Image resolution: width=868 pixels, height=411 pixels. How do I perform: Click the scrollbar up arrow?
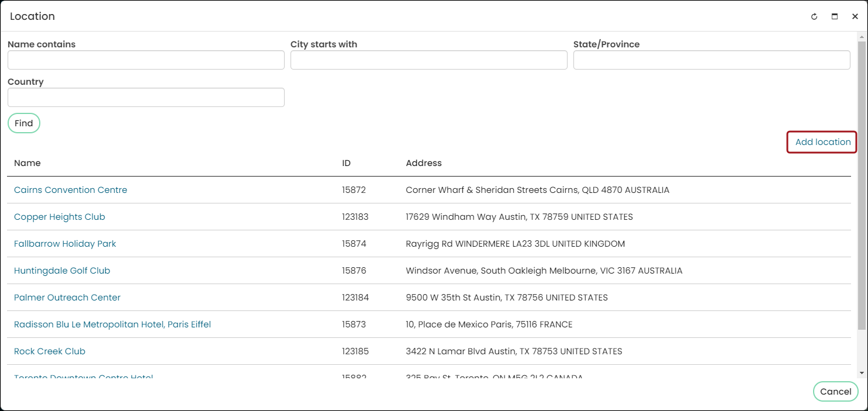(862, 36)
